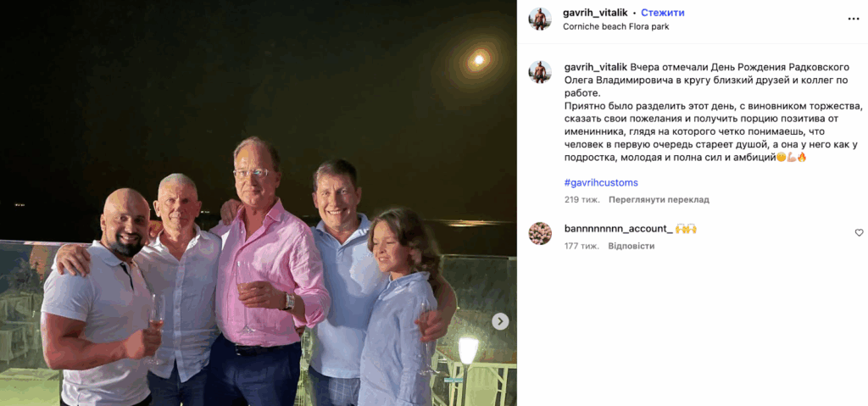Reply to the comment via Відповісти

631,246
